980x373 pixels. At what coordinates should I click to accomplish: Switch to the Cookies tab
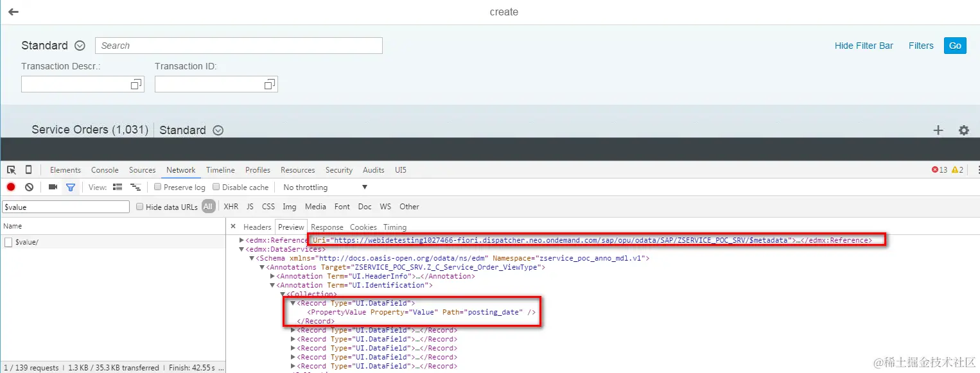363,227
